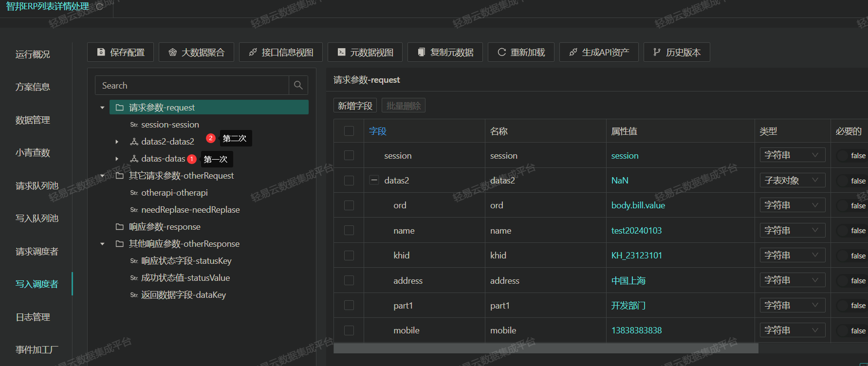Collapse the 其他响应参数-otherResponse node
The image size is (868, 366).
tap(102, 244)
